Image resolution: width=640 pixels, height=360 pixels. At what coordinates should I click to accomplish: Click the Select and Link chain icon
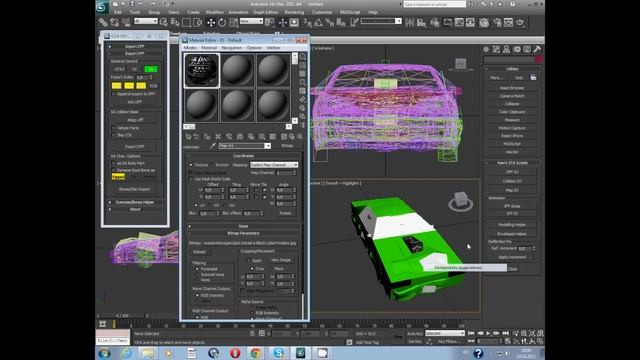[x=103, y=22]
